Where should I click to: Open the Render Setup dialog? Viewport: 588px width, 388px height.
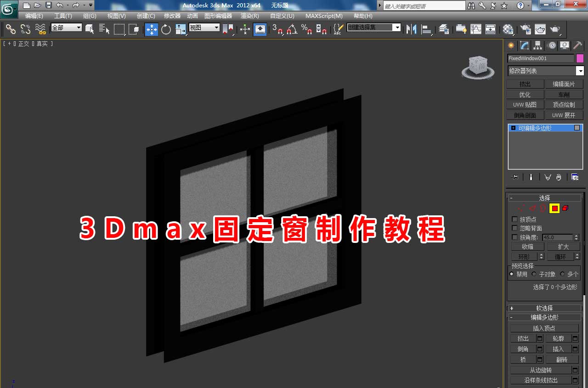point(526,29)
